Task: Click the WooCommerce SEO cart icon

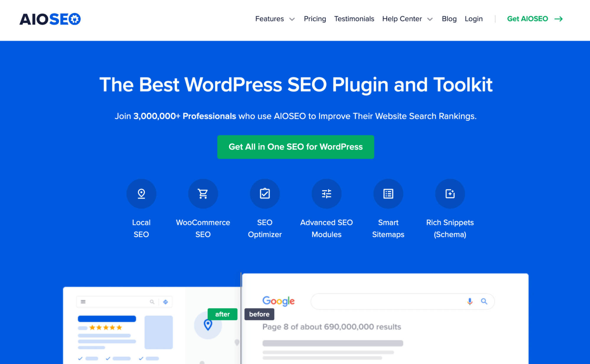Action: 203,194
